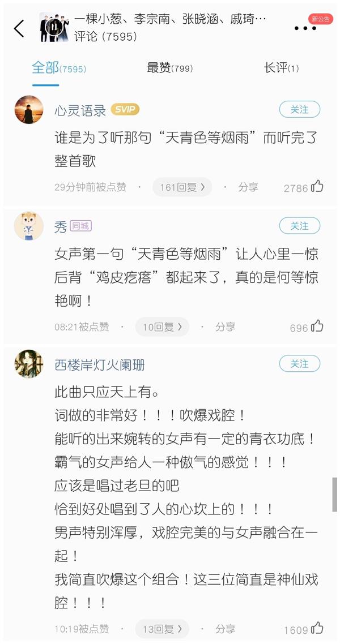This screenshot has height=644, width=340.
Task: Open the 新公告 announcement badge
Action: 321,19
